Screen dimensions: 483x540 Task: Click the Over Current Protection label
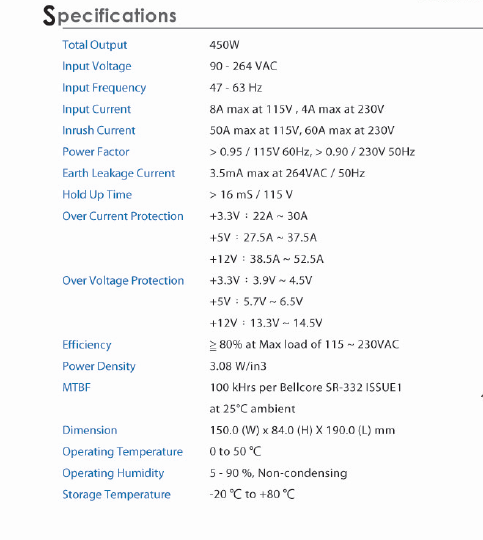click(123, 216)
